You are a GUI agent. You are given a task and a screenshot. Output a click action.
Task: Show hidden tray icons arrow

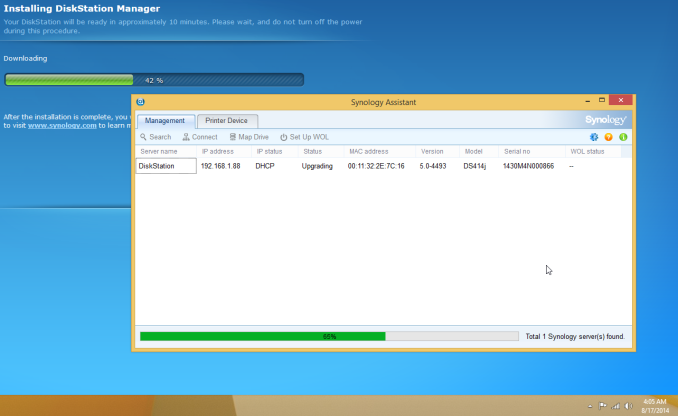590,406
